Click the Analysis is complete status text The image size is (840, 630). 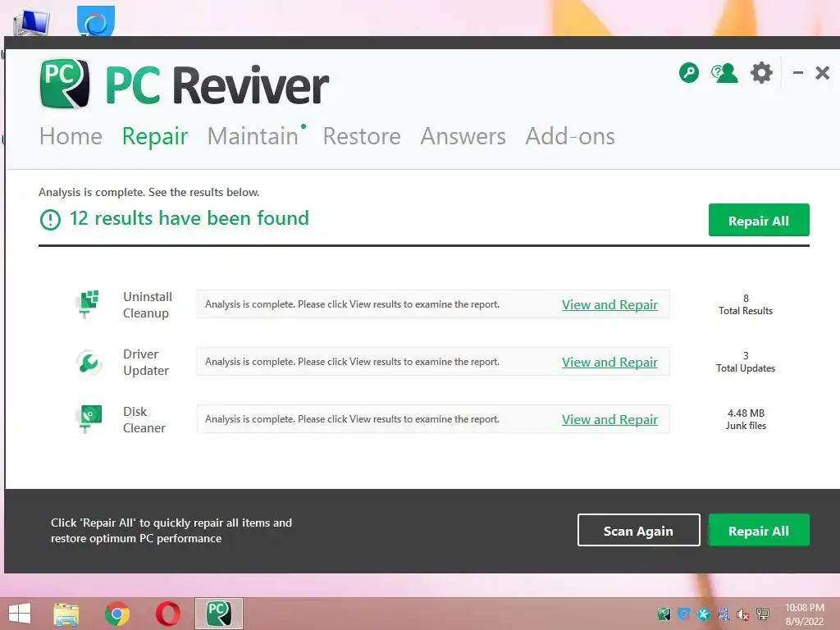pos(149,192)
